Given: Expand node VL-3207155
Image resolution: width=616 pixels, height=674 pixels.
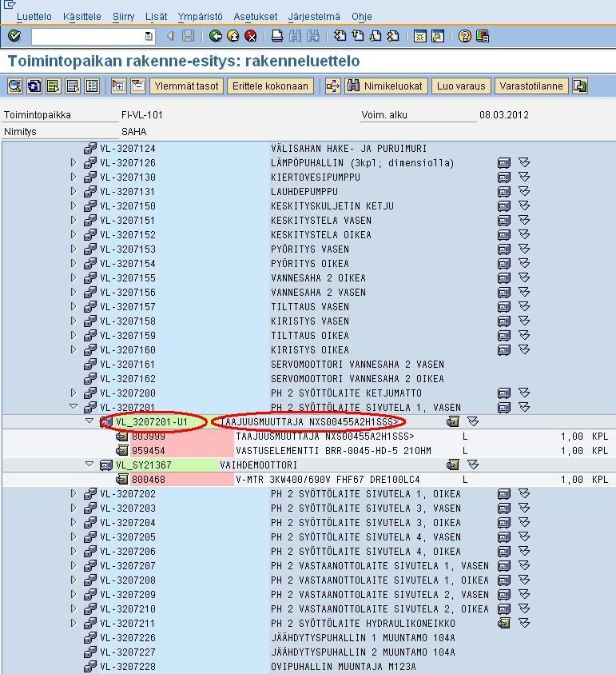Looking at the screenshot, I should pos(73,277).
